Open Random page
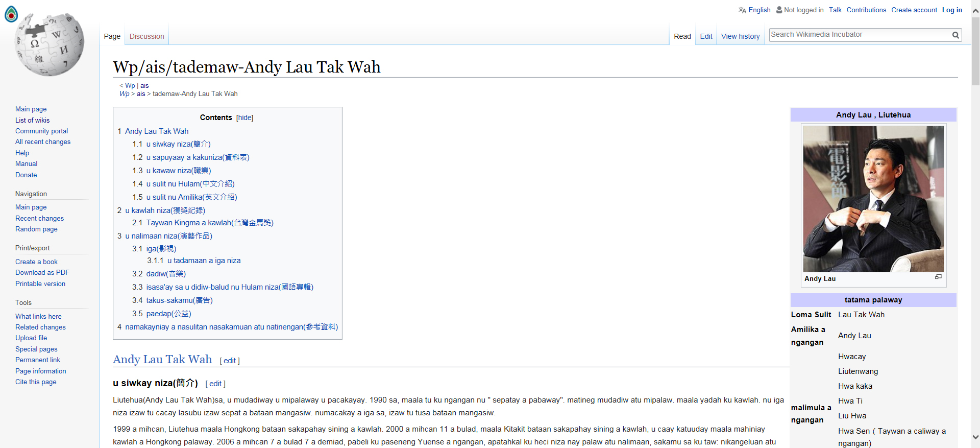The height and width of the screenshot is (448, 980). [x=36, y=229]
